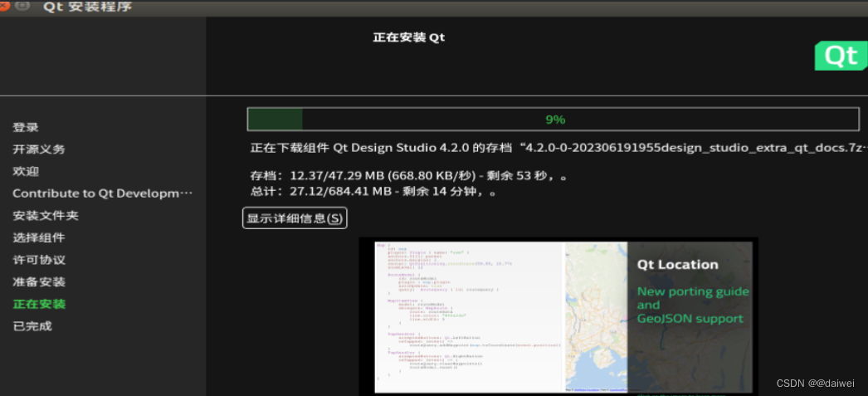
Task: Click the window close button in title bar
Action: pyautogui.click(x=4, y=6)
